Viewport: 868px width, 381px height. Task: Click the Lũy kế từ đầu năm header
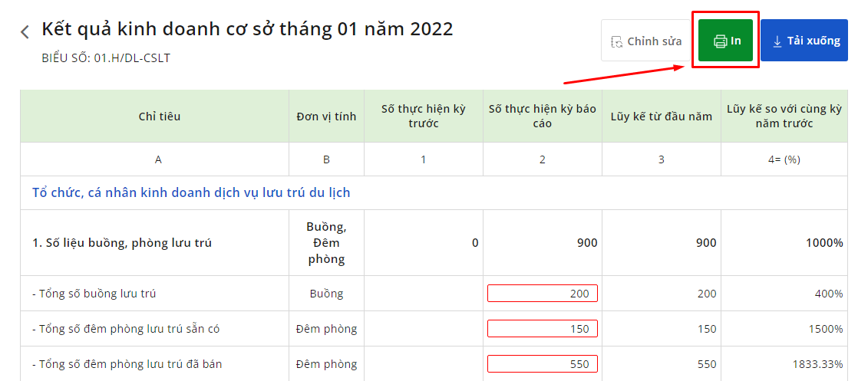tap(662, 116)
